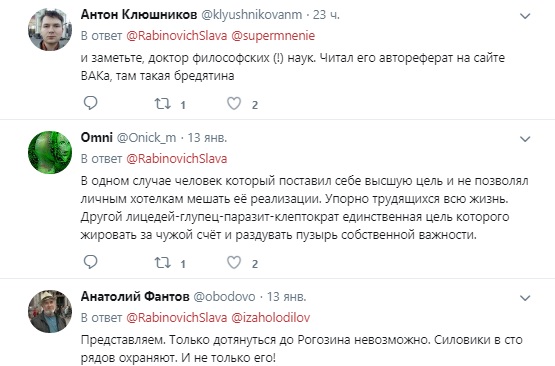Reply to Omni's tweet
Image resolution: width=555 pixels, height=366 pixels.
click(90, 262)
